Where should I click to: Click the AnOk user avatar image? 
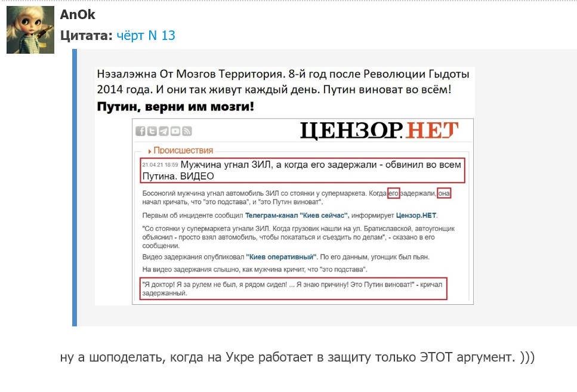[30, 30]
